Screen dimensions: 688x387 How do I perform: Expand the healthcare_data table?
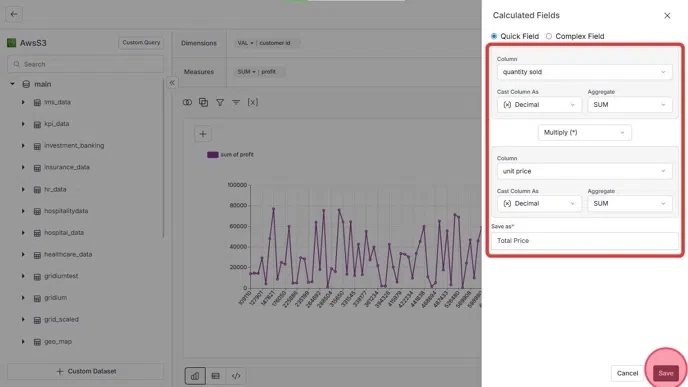(23, 254)
